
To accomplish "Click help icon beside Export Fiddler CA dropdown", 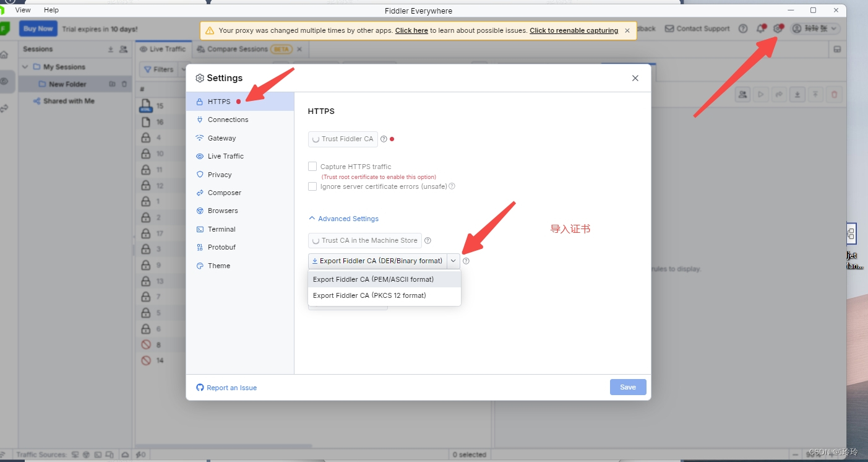I will click(x=466, y=261).
